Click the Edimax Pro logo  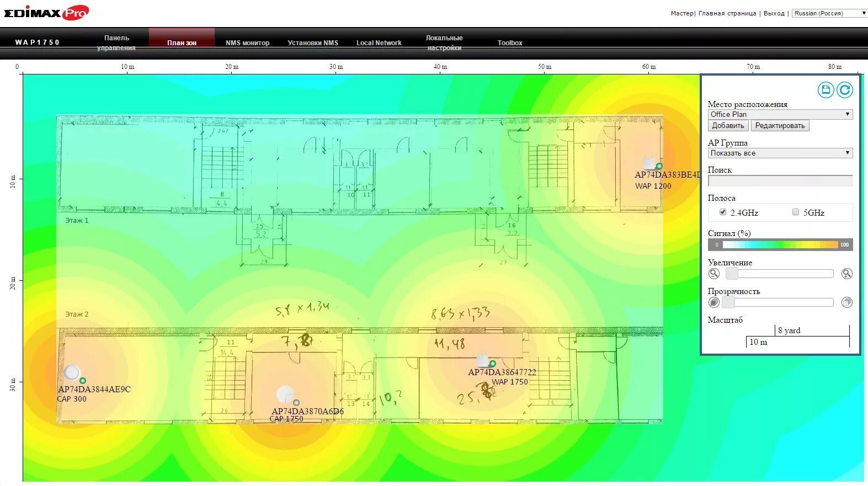coord(46,12)
